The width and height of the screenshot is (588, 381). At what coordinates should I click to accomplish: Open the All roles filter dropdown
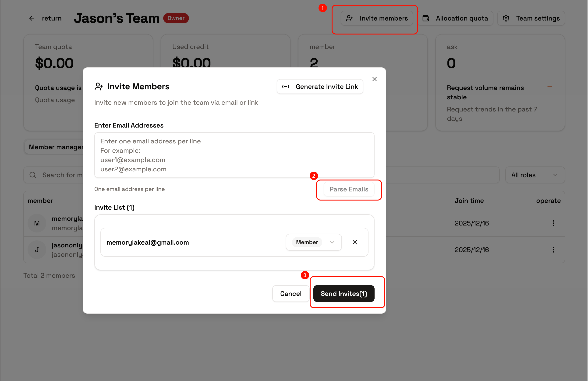[535, 175]
